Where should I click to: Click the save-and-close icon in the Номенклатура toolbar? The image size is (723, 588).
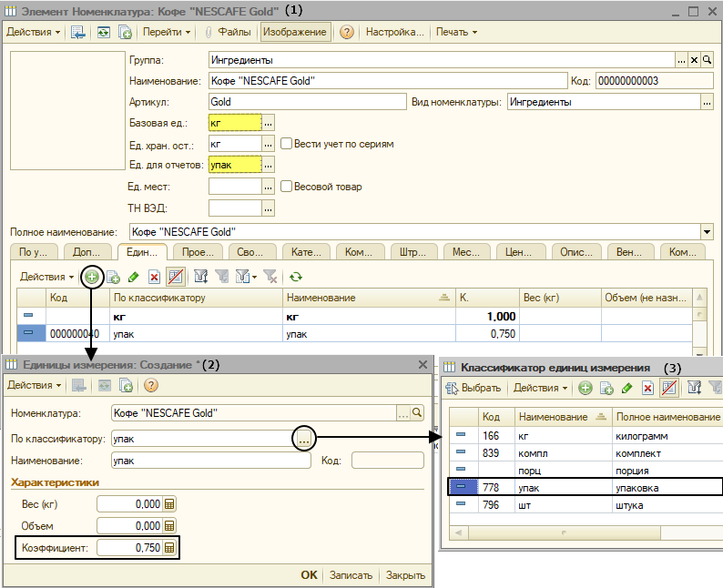(x=78, y=32)
